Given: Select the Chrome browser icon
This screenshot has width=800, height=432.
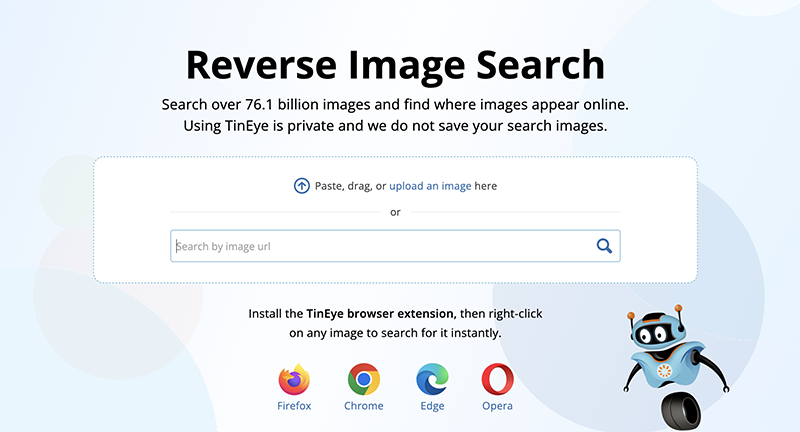Looking at the screenshot, I should [364, 379].
